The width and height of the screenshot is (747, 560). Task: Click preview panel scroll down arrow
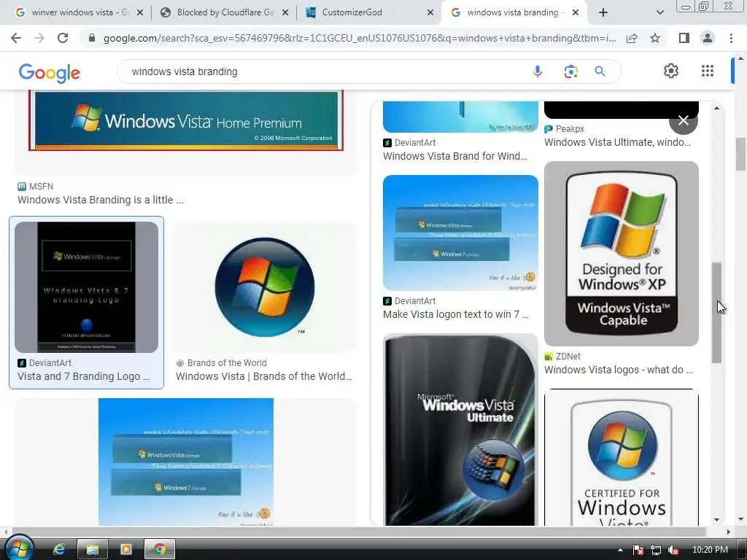(716, 520)
